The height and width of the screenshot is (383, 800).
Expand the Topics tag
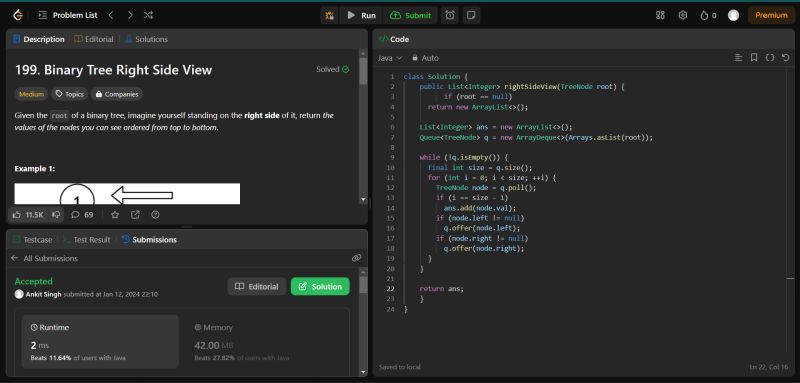coord(69,94)
